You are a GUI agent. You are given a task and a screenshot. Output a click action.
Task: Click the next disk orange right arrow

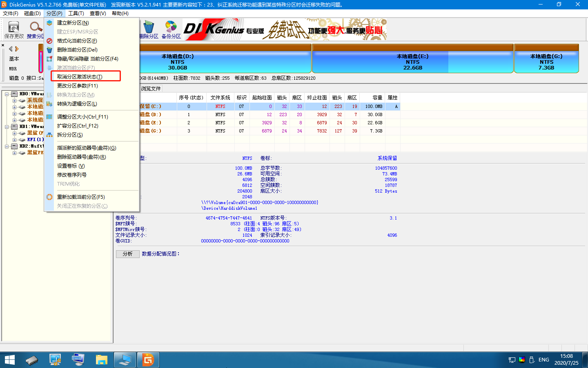(17, 49)
